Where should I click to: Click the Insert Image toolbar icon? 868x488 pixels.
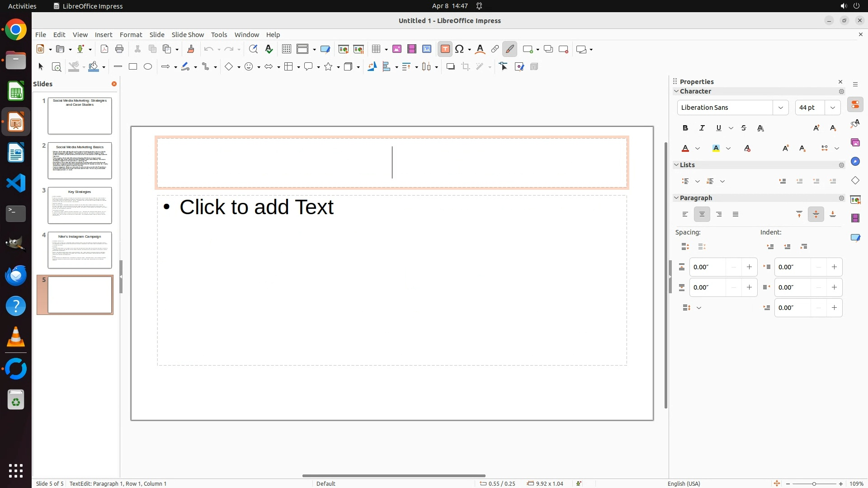click(x=397, y=49)
